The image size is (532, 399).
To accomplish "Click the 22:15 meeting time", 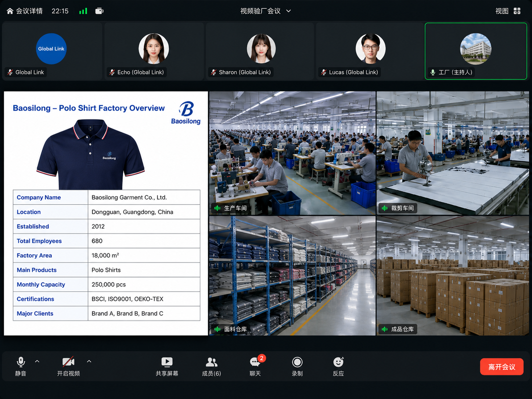I will (x=60, y=11).
